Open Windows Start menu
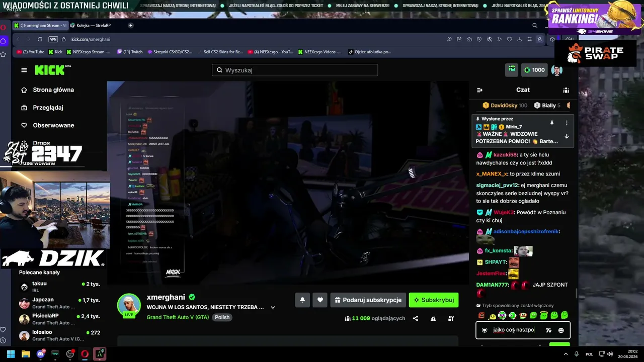 pos(11,354)
